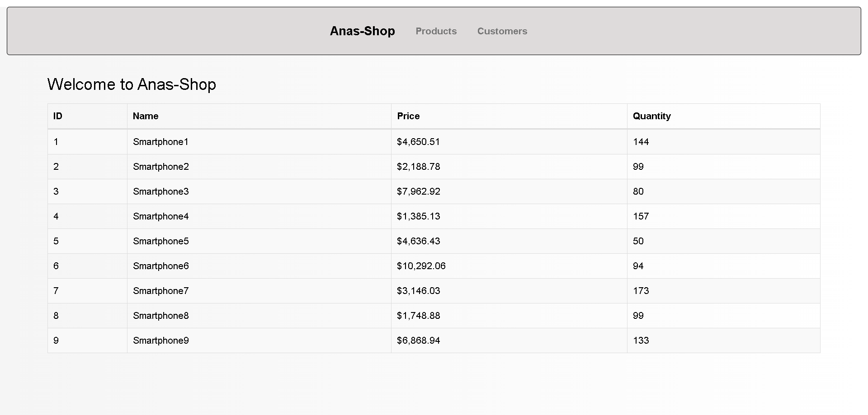Select the Smartphone6 name cell
This screenshot has width=868, height=415.
[x=160, y=266]
